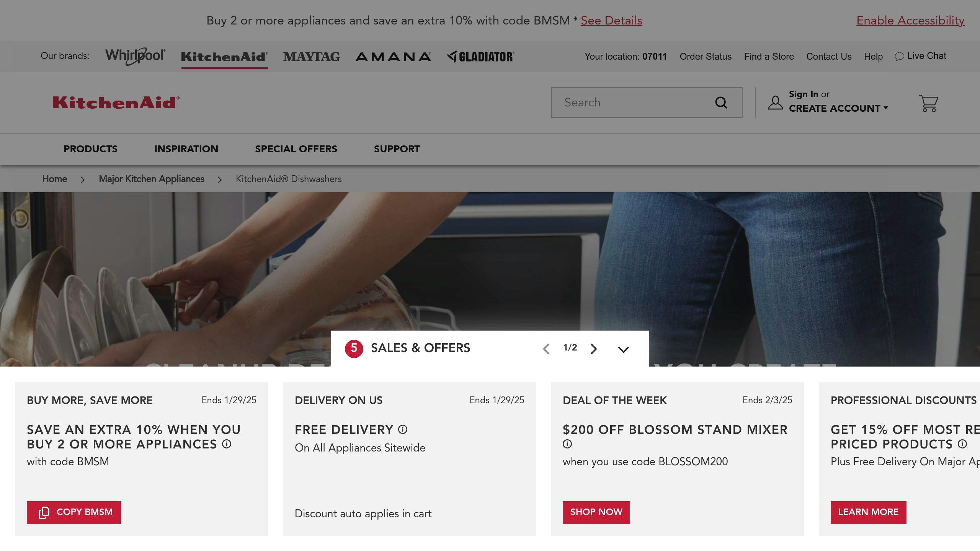The image size is (980, 551).
Task: Open the shopping cart icon
Action: [x=928, y=103]
